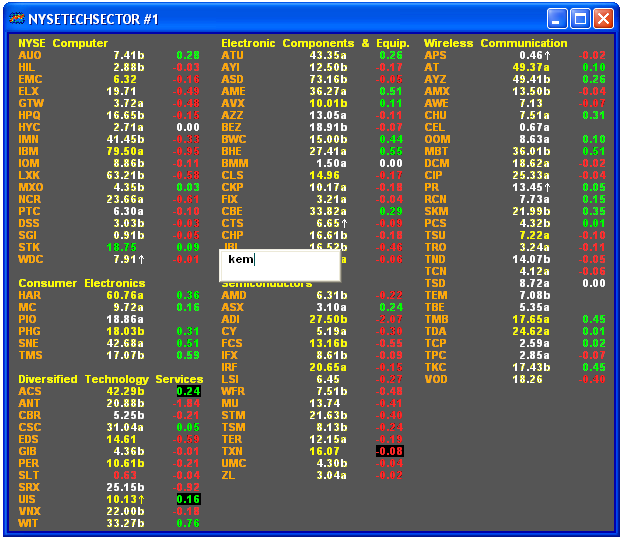Select the CLS ticker symbol
This screenshot has width=622, height=539.
pos(232,175)
